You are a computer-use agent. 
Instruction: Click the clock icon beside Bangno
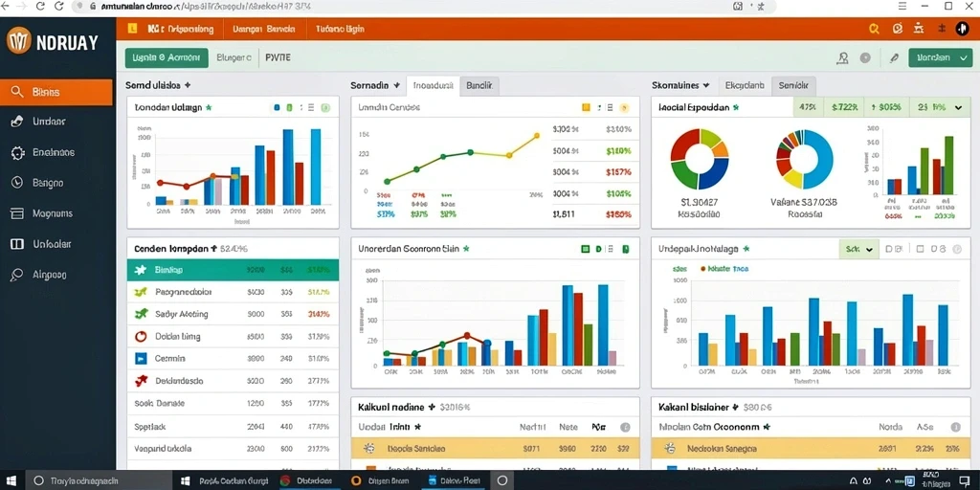coord(17,183)
